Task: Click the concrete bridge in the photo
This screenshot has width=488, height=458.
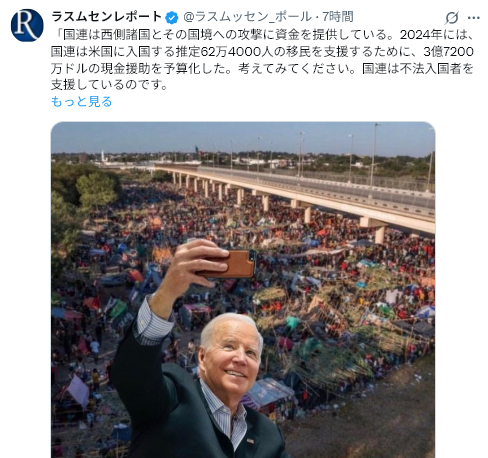Action: 300,192
